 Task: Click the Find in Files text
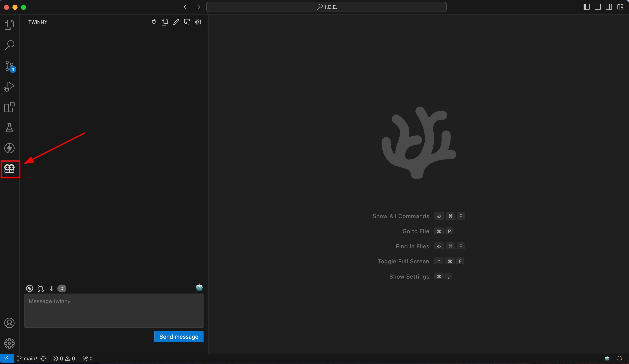pyautogui.click(x=413, y=246)
